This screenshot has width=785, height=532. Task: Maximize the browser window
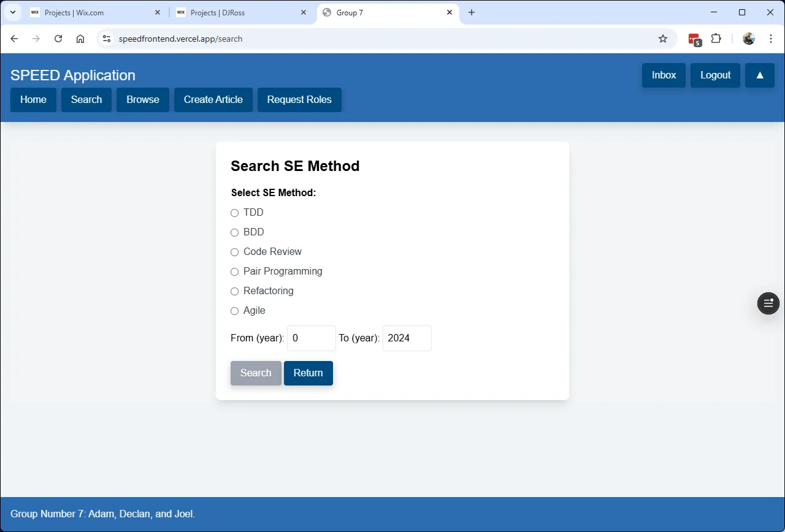point(742,12)
